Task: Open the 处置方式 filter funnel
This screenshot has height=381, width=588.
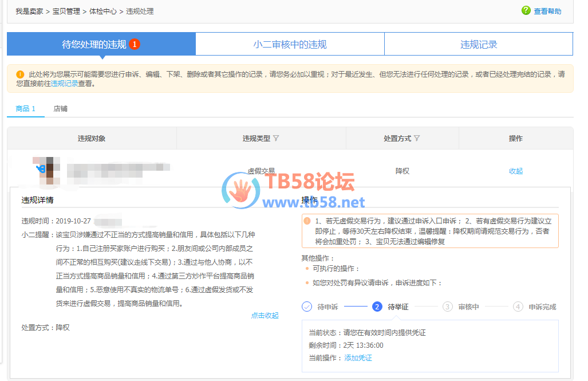Action: tap(417, 138)
